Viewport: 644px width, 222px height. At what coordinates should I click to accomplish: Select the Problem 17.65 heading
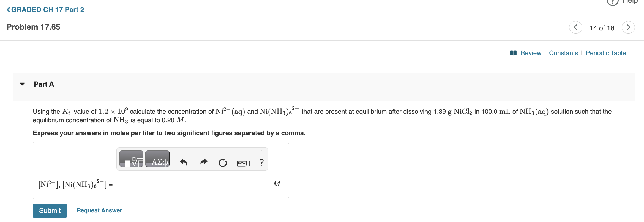point(33,27)
